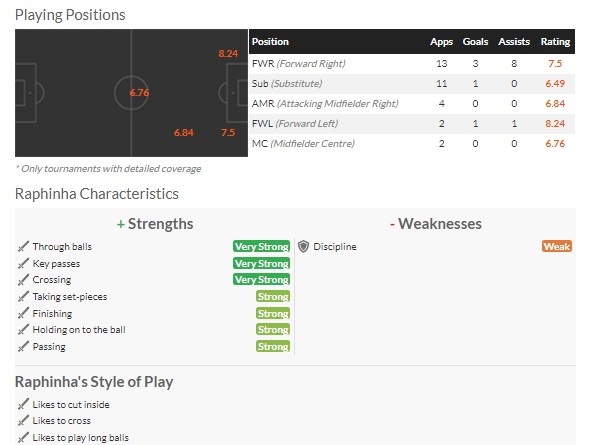Viewport: 600px width, 445px height.
Task: Click the Goals column header
Action: click(475, 42)
